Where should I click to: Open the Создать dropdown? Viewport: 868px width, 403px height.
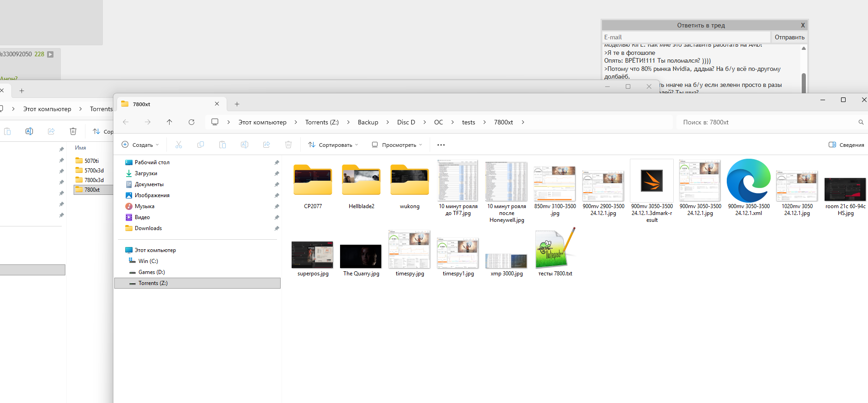(x=140, y=145)
